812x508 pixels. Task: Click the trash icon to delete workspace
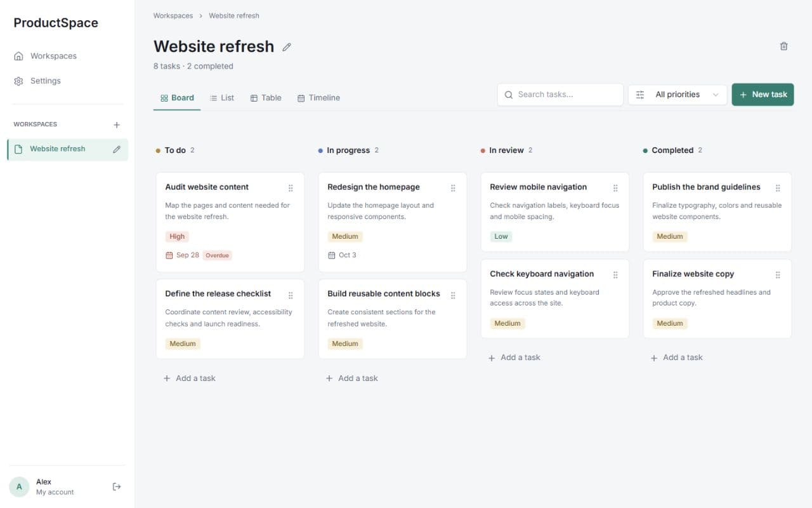point(784,46)
